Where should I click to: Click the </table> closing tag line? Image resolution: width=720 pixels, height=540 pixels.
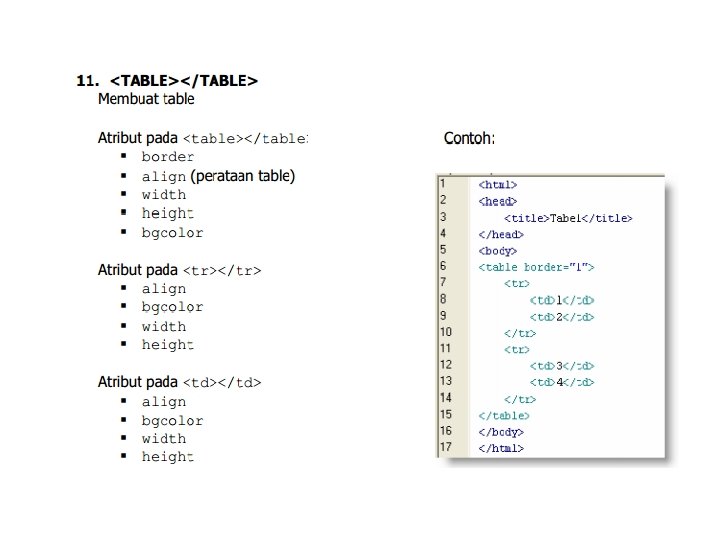504,416
